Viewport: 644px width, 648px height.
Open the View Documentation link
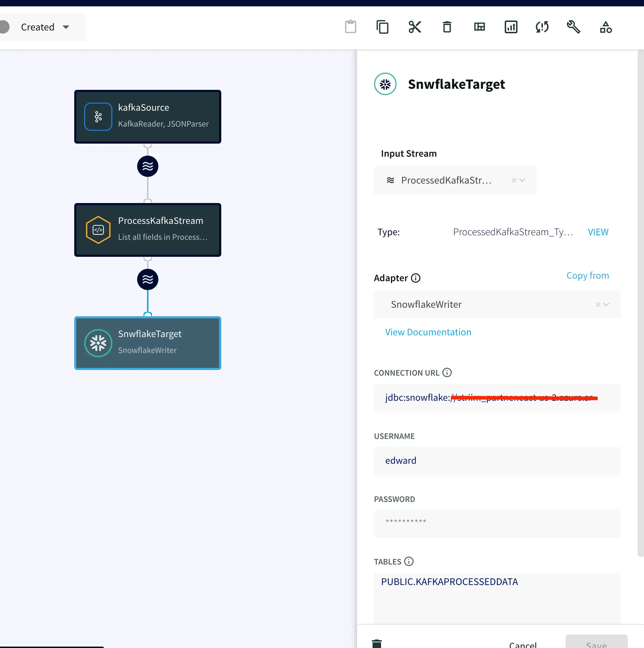pyautogui.click(x=428, y=332)
